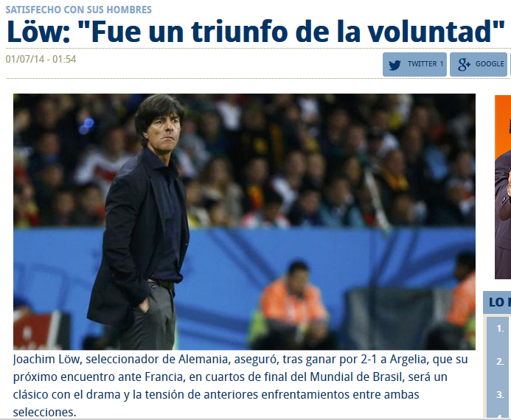Screen dimensions: 511x420
Task: Click the Google Plus g+ icon
Action: 464,64
